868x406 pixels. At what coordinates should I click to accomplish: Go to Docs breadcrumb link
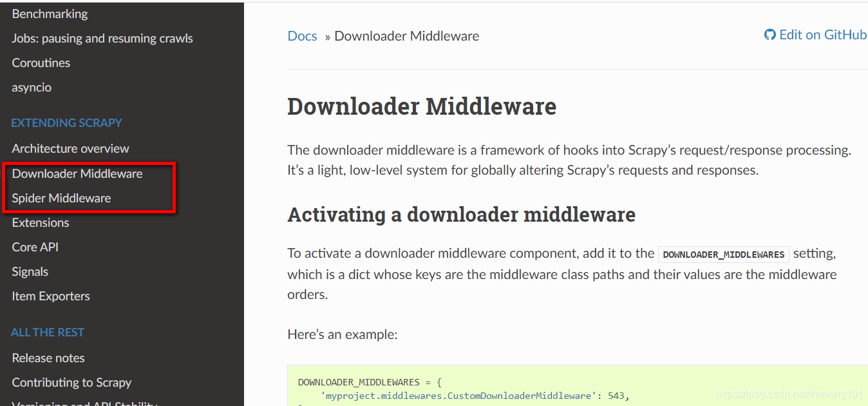pyautogui.click(x=302, y=36)
